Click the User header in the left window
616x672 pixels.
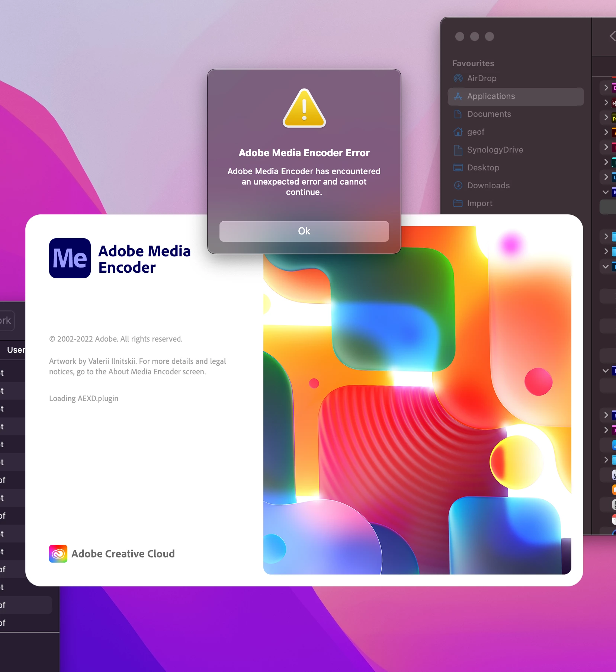pyautogui.click(x=16, y=350)
